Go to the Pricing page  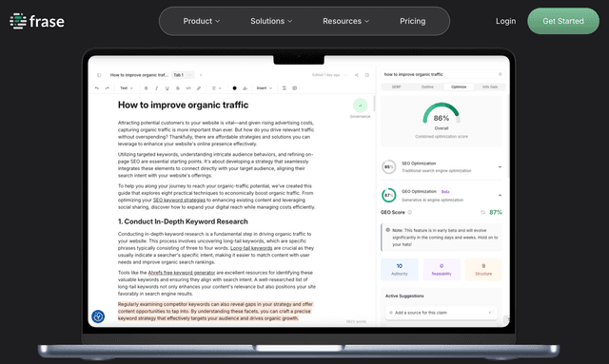pyautogui.click(x=412, y=21)
